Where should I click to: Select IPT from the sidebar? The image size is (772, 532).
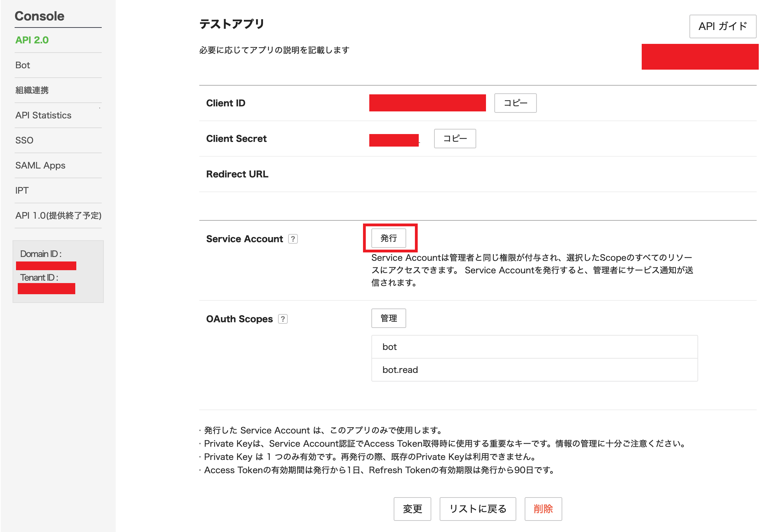coord(22,190)
